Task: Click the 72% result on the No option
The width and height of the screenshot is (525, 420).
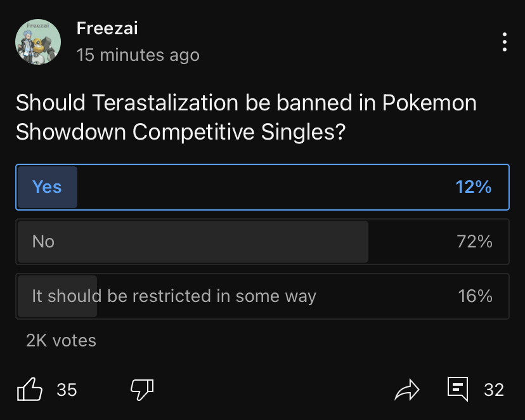Action: pos(474,242)
